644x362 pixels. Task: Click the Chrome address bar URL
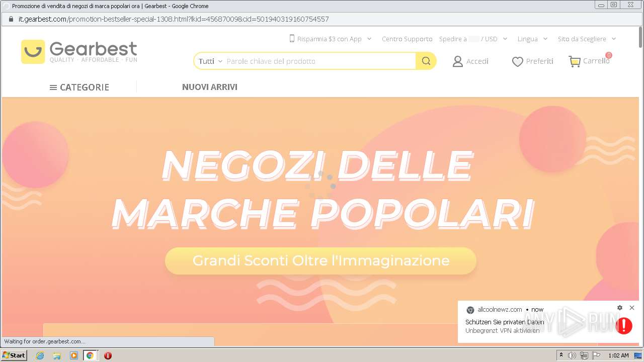174,19
